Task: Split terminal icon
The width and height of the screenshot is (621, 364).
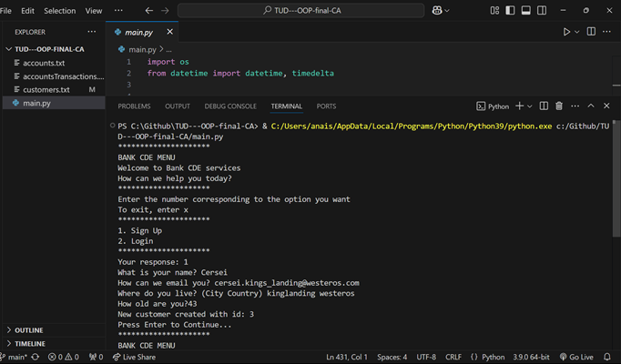Action: (x=544, y=106)
